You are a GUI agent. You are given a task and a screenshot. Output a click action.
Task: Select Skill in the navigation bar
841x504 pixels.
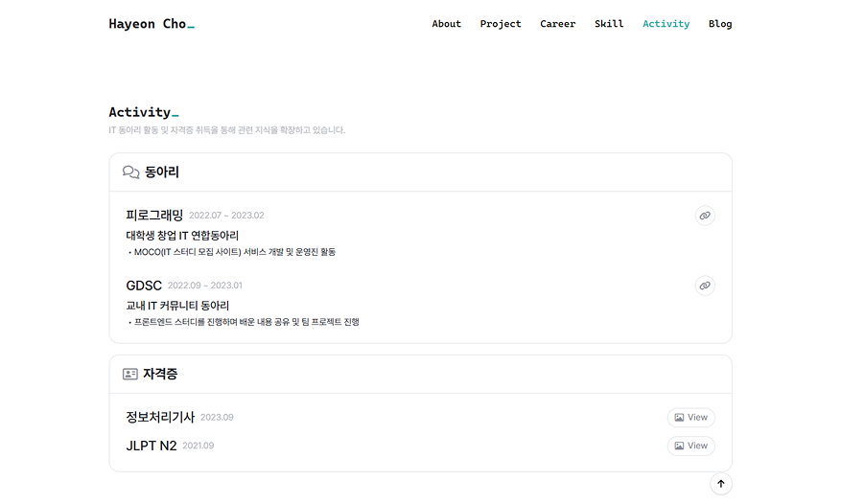tap(609, 24)
